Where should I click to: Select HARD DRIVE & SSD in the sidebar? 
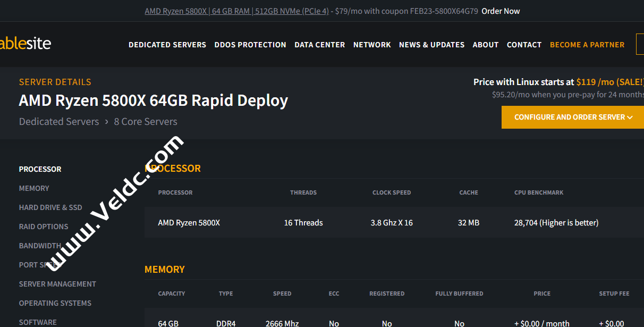point(50,207)
